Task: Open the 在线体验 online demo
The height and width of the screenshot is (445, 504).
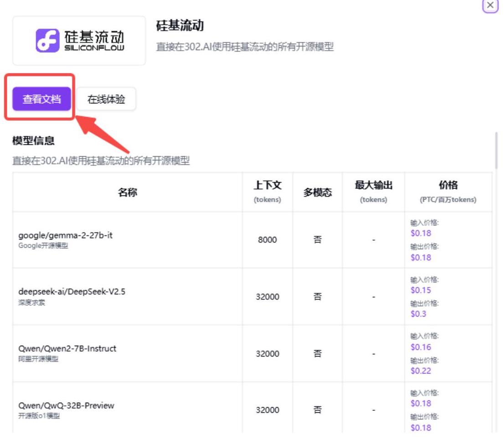Action: pyautogui.click(x=106, y=99)
